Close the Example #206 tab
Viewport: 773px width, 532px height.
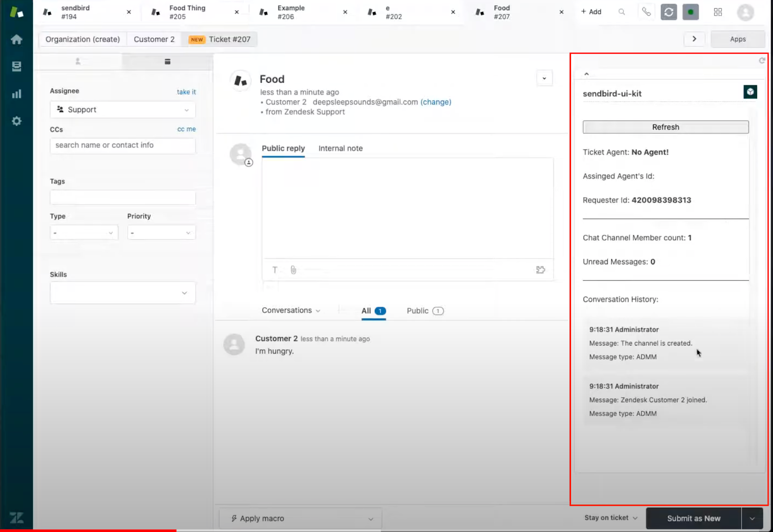[x=345, y=12]
